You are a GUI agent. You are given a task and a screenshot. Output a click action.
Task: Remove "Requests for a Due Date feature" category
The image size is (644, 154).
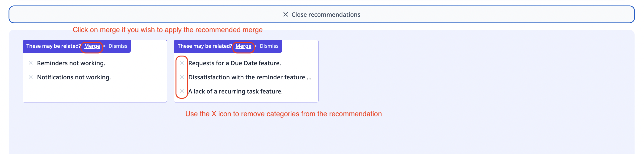coord(182,63)
